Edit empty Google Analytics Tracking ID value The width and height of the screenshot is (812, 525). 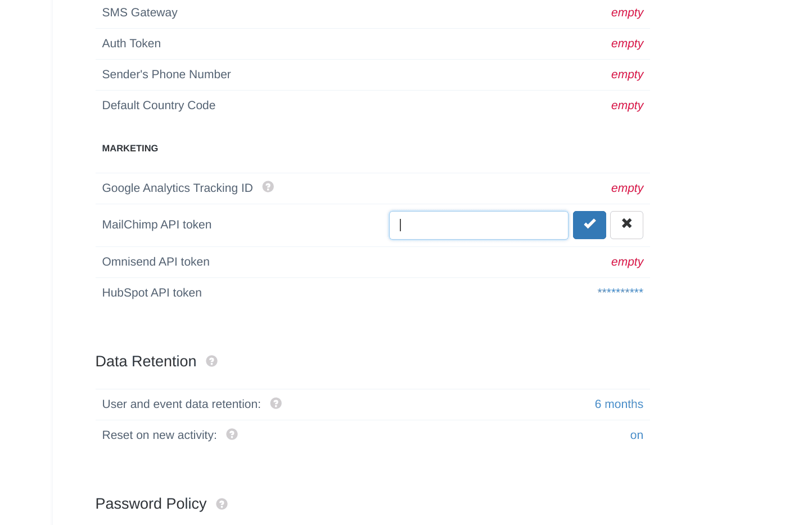point(627,189)
